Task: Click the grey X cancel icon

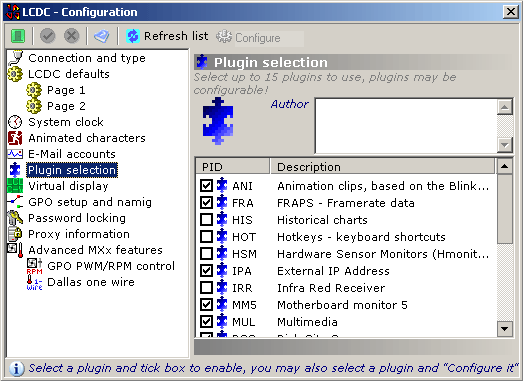Action: click(71, 36)
